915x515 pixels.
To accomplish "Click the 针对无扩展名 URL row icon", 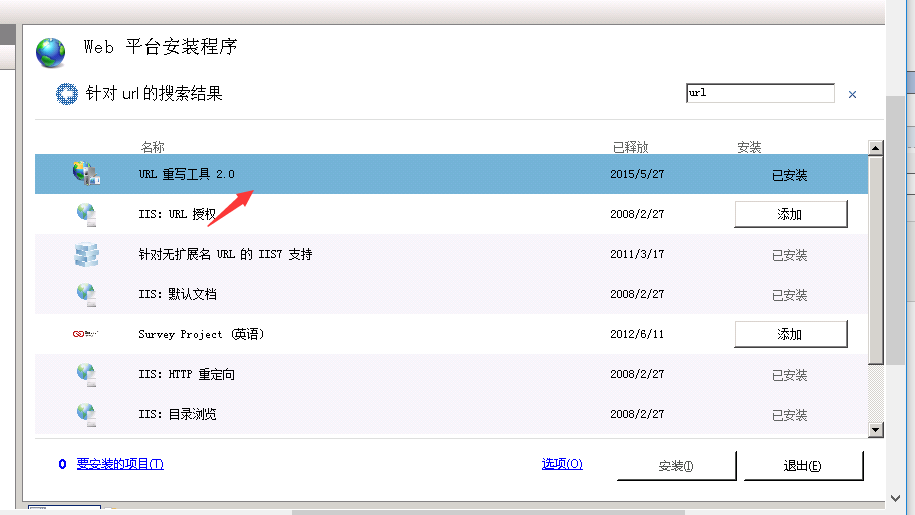I will [x=86, y=255].
